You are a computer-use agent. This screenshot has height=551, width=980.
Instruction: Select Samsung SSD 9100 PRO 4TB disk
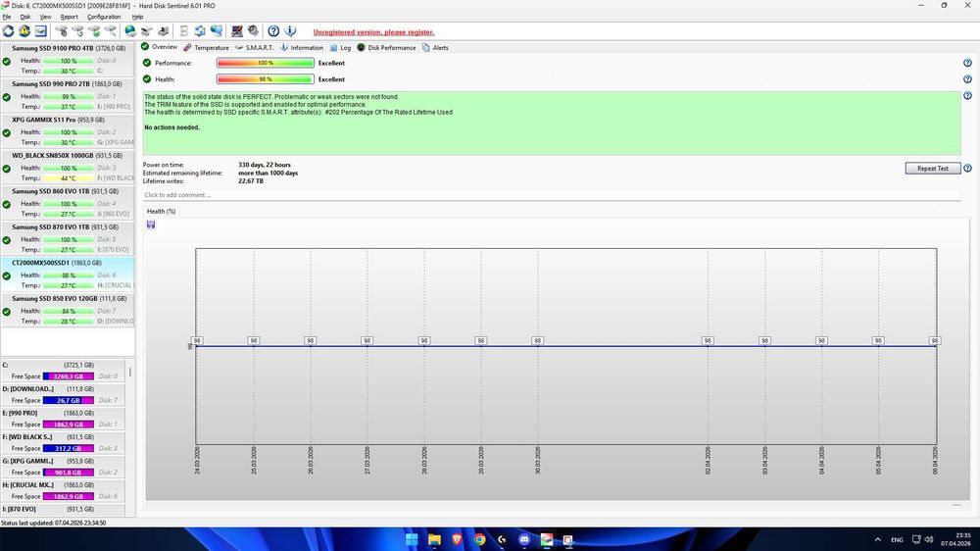68,60
